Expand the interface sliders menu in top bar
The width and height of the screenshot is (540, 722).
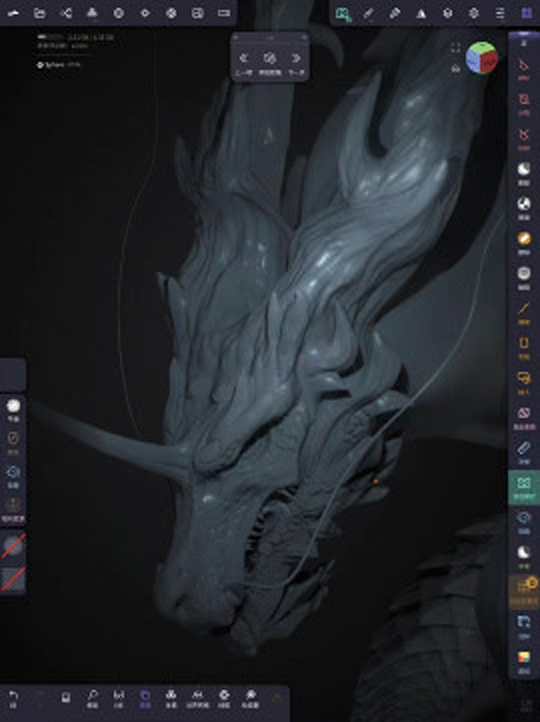coord(500,13)
